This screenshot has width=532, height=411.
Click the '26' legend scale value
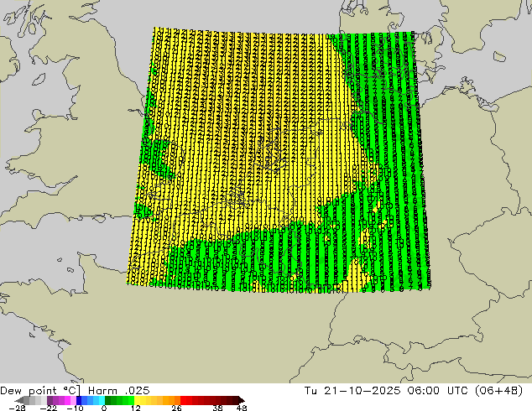pyautogui.click(x=176, y=408)
